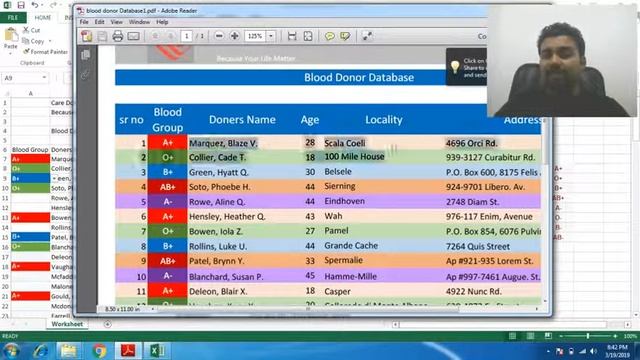Open the Help menu in Adobe Reader
640x360 pixels.
(162, 22)
